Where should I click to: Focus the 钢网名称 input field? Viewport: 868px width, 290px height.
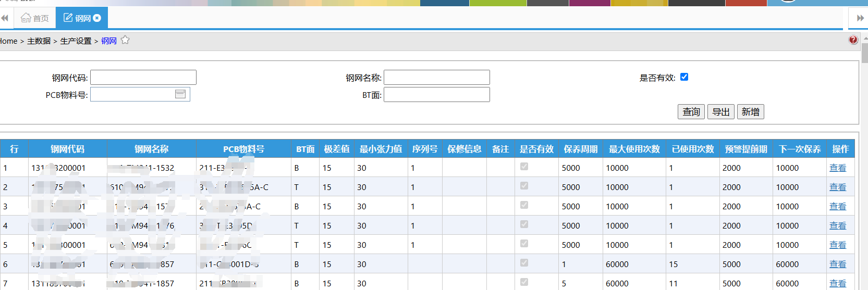tap(437, 77)
